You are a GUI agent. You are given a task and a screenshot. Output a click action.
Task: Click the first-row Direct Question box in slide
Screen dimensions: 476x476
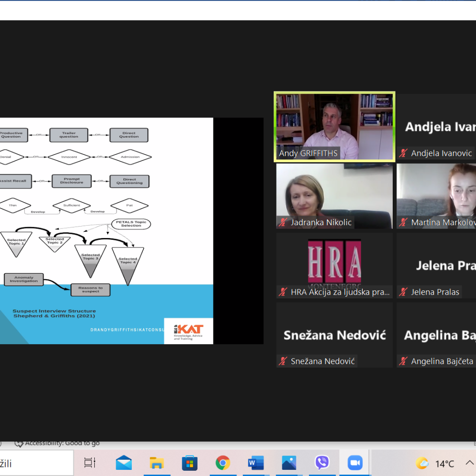coord(129,135)
